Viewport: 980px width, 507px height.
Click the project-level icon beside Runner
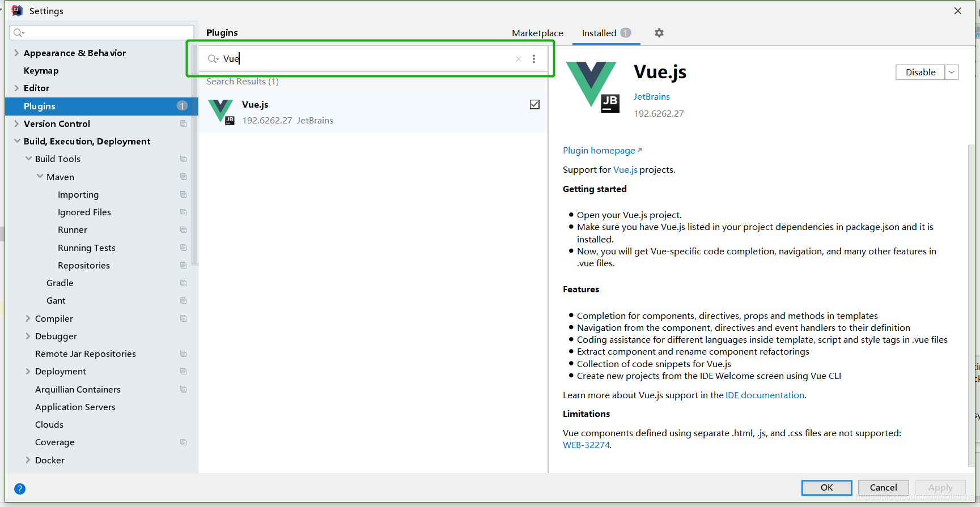coord(183,229)
